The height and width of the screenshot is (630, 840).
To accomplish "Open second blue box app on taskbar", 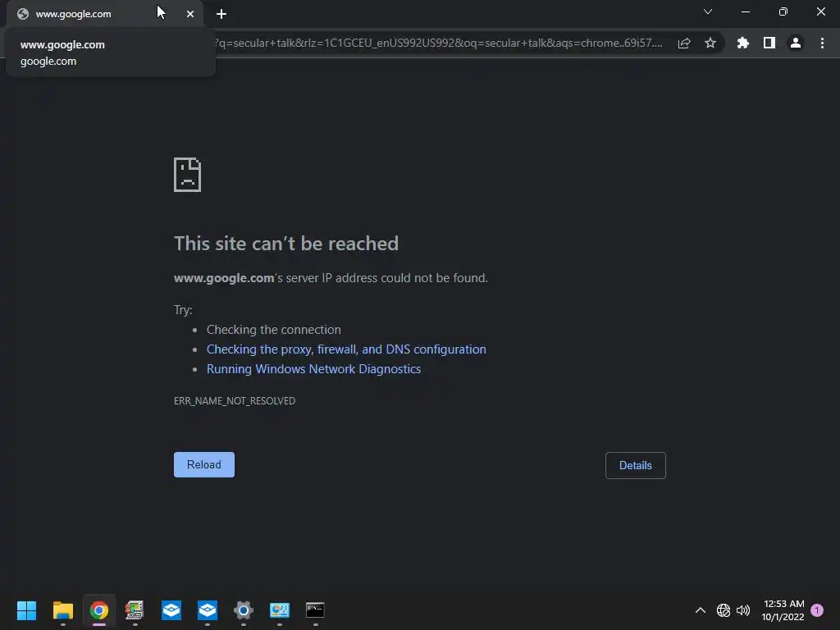I will [208, 610].
